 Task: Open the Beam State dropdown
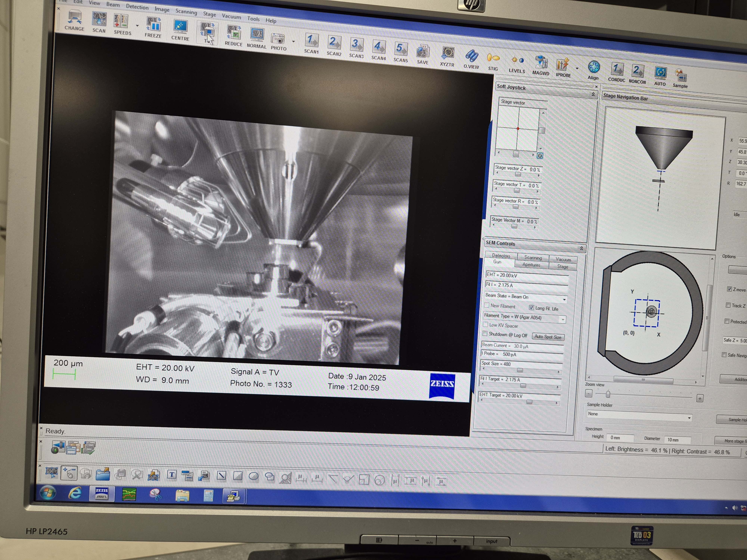pyautogui.click(x=564, y=300)
